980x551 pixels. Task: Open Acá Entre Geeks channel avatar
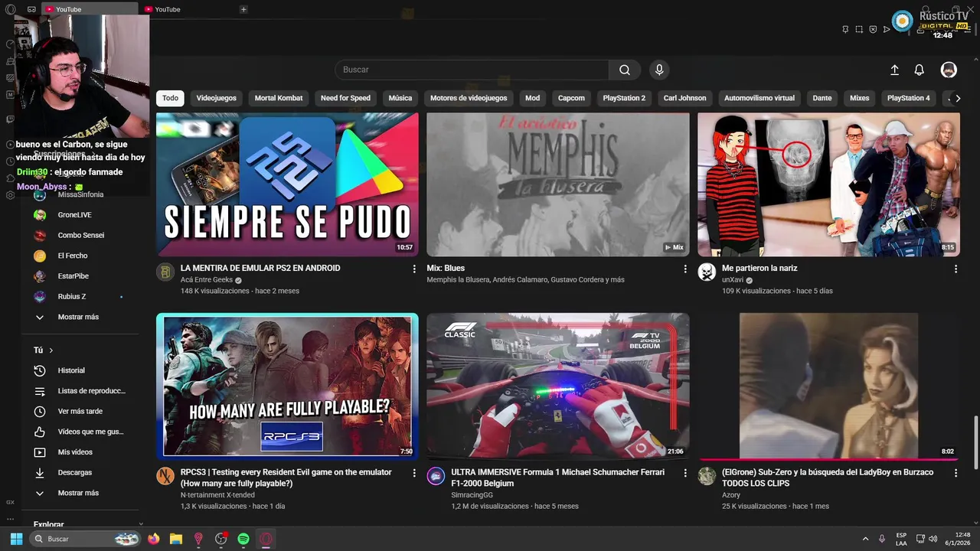165,272
